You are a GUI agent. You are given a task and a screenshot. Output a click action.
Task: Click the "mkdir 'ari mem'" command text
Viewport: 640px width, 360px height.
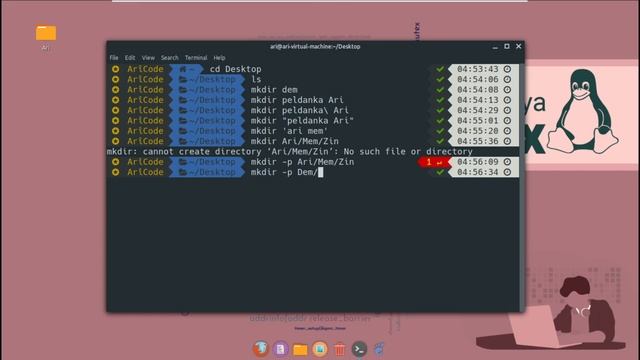click(x=289, y=131)
